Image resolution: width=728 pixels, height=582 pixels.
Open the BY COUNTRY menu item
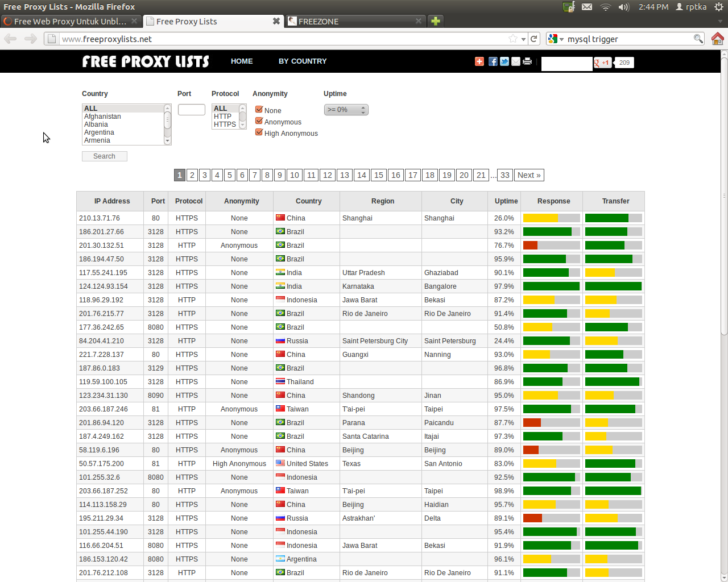(303, 61)
